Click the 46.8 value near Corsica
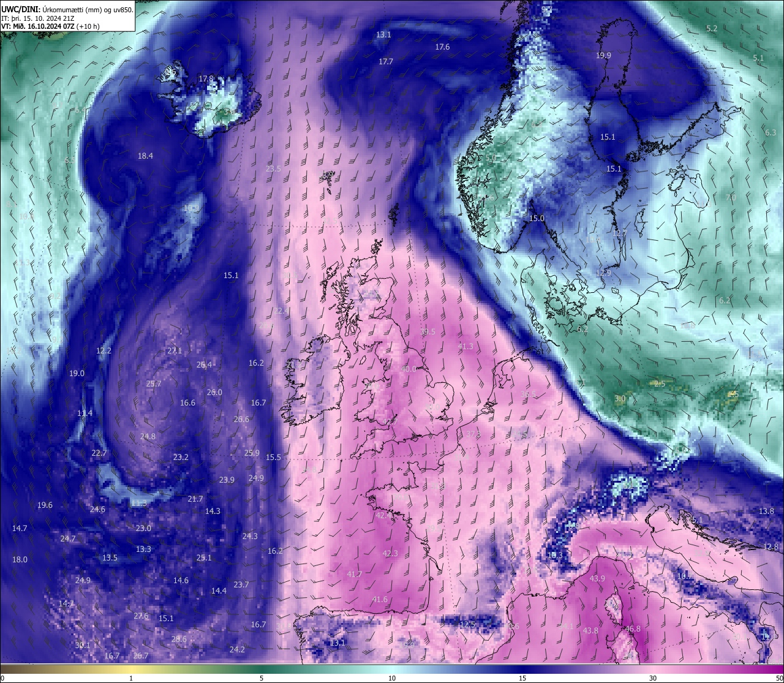784x683 pixels. pos(633,628)
